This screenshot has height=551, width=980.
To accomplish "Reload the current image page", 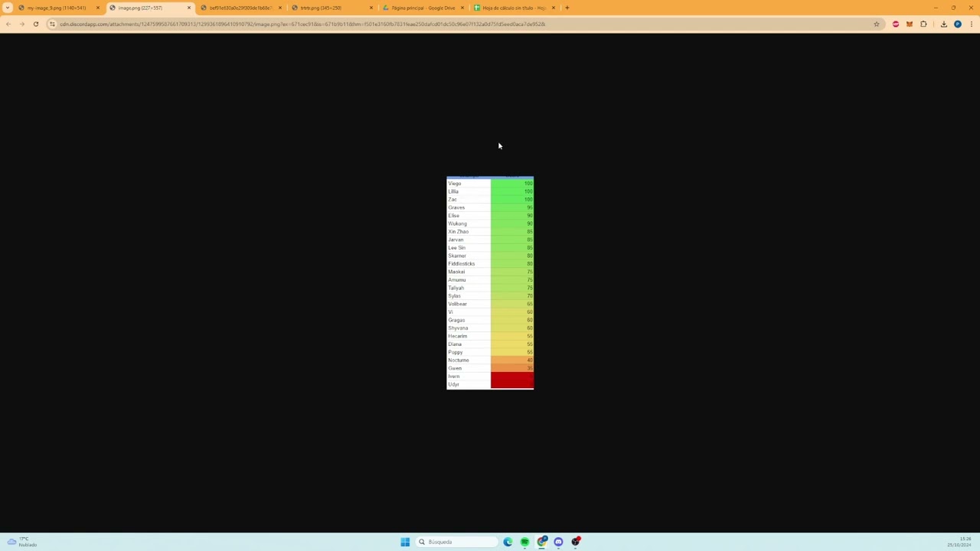I will tap(36, 24).
